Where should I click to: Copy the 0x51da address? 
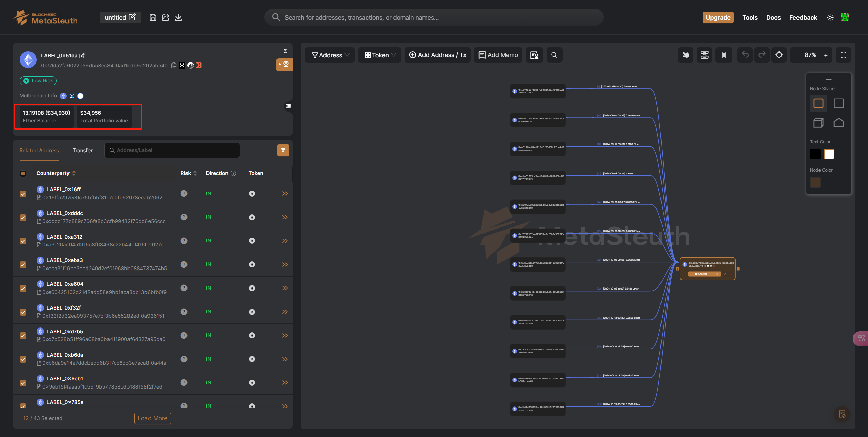click(x=174, y=65)
